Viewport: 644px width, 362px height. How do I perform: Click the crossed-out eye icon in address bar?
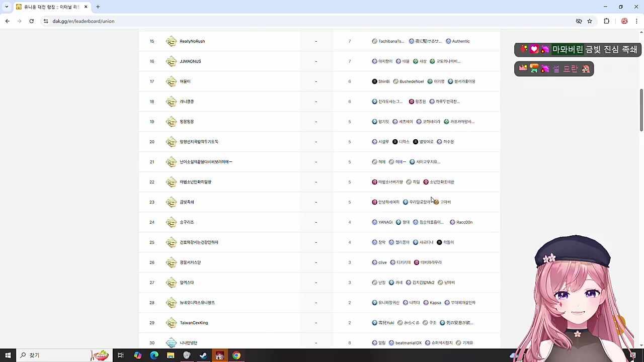coord(579,21)
